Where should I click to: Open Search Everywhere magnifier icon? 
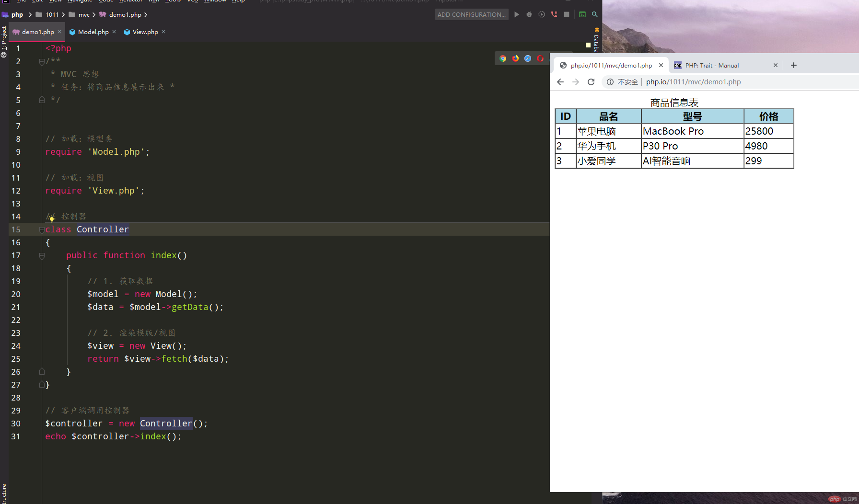click(x=595, y=14)
